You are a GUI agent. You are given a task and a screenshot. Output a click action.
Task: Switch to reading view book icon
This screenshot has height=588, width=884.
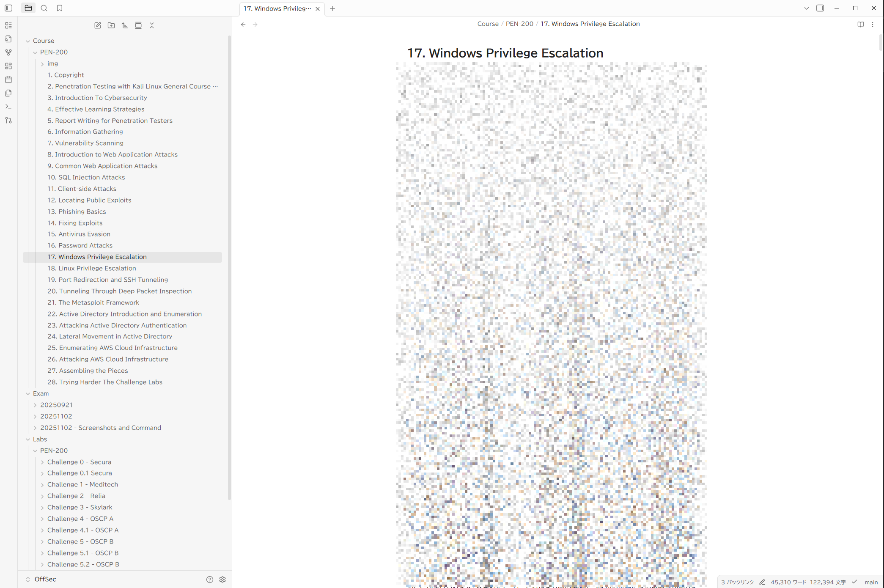click(x=861, y=25)
